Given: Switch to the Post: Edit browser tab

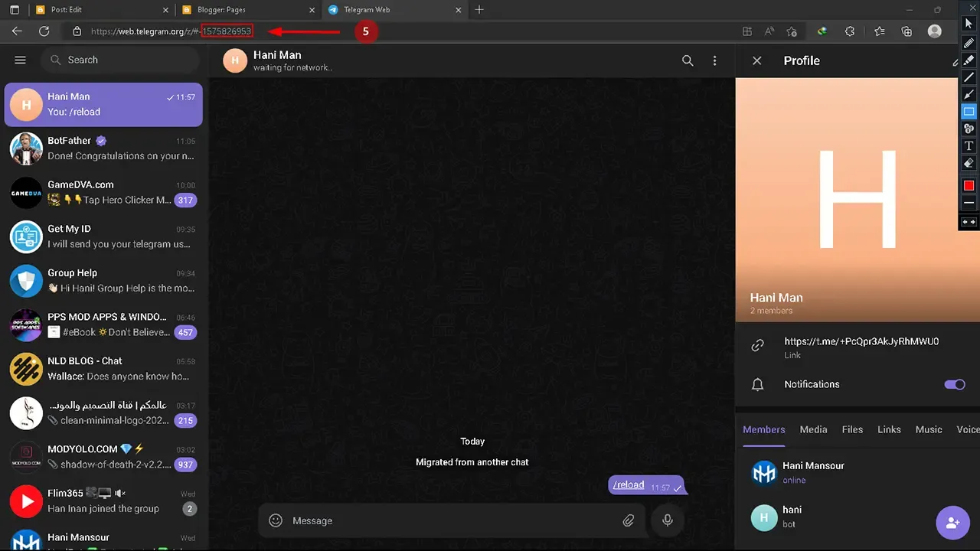Looking at the screenshot, I should pos(100,10).
